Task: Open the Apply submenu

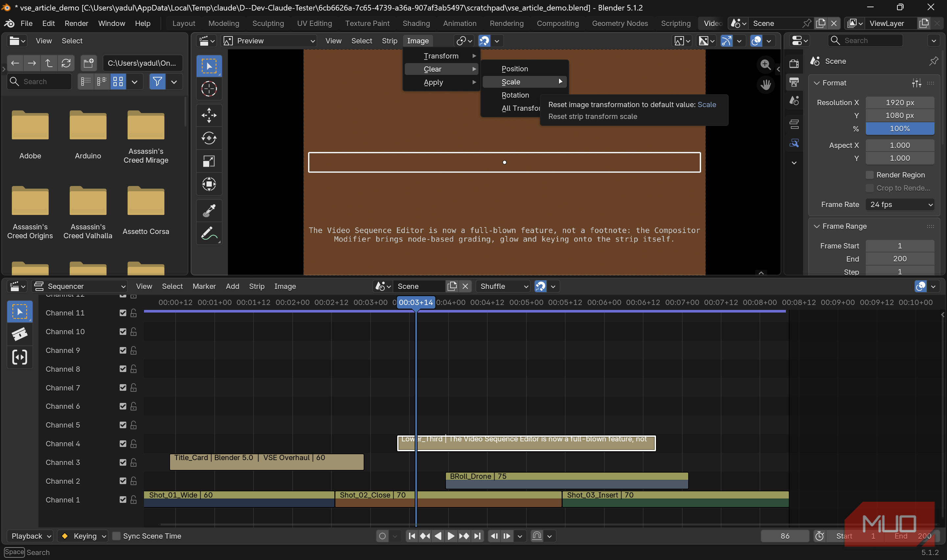Action: (x=441, y=82)
